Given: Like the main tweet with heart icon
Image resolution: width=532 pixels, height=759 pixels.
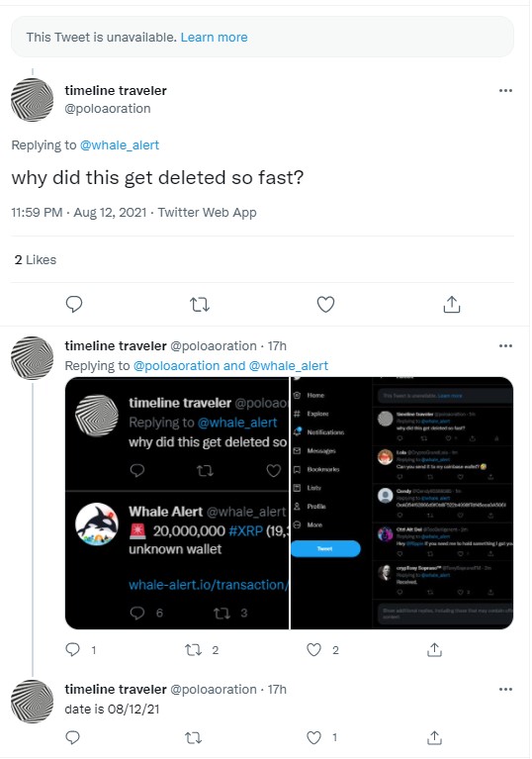Looking at the screenshot, I should [325, 305].
